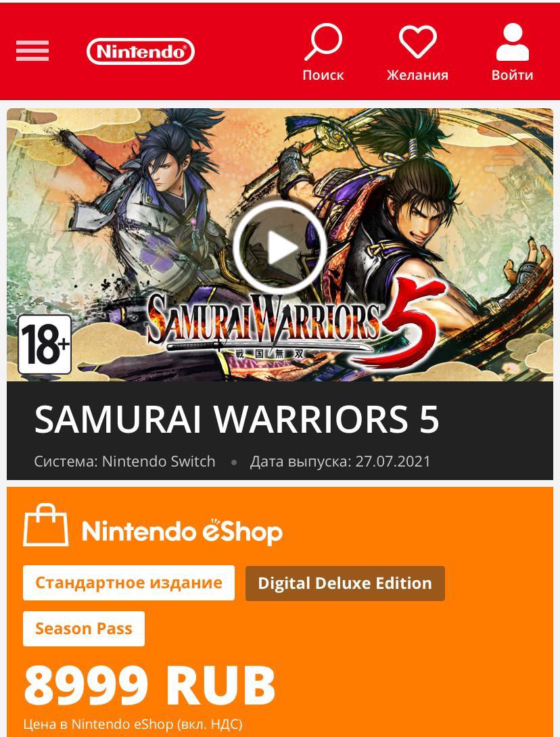Click the 18+ age rating badge
Image resolution: width=560 pixels, height=737 pixels.
(x=45, y=344)
